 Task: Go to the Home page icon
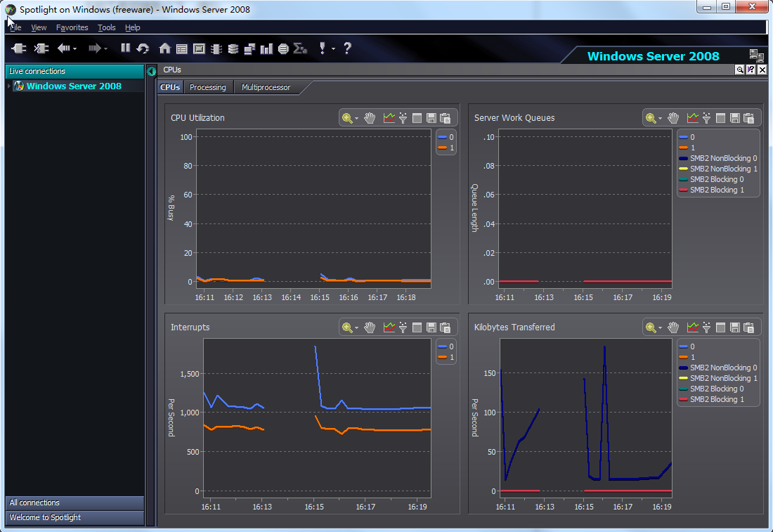(164, 48)
